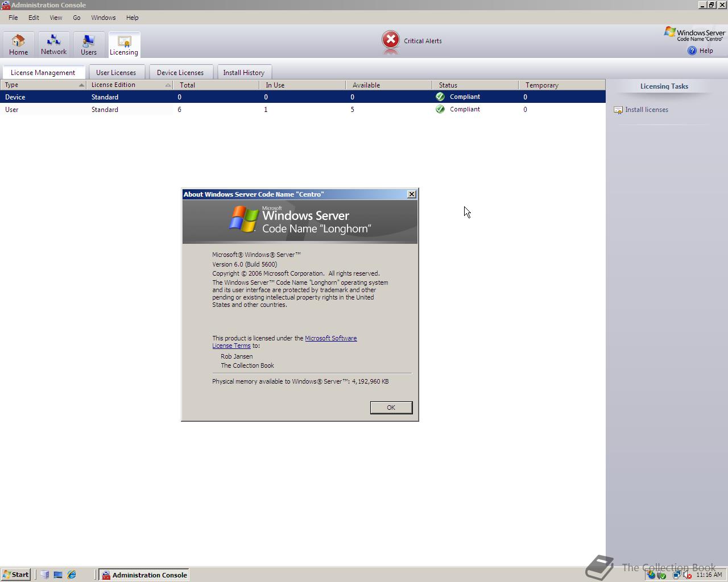
Task: Click the Physical memory available line
Action: (300, 381)
